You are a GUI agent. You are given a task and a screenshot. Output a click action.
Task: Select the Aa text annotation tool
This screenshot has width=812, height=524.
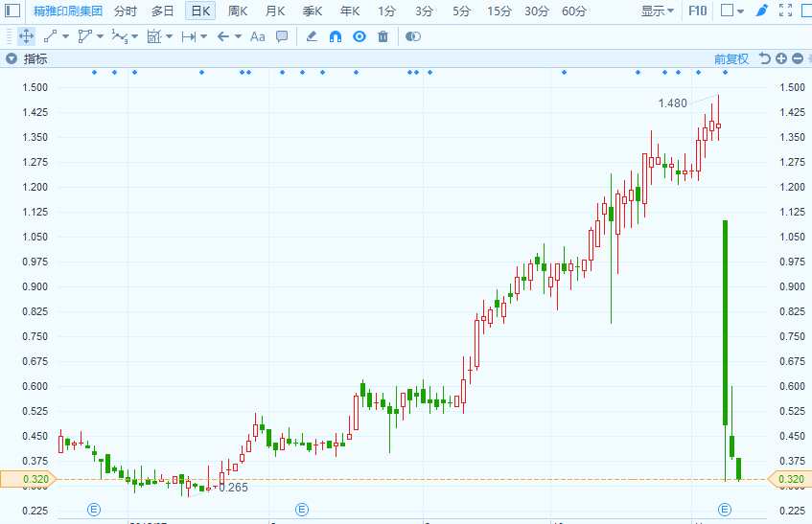pyautogui.click(x=257, y=36)
